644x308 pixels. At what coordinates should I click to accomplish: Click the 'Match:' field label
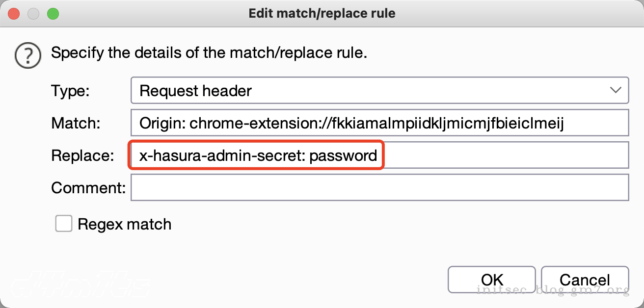(76, 123)
